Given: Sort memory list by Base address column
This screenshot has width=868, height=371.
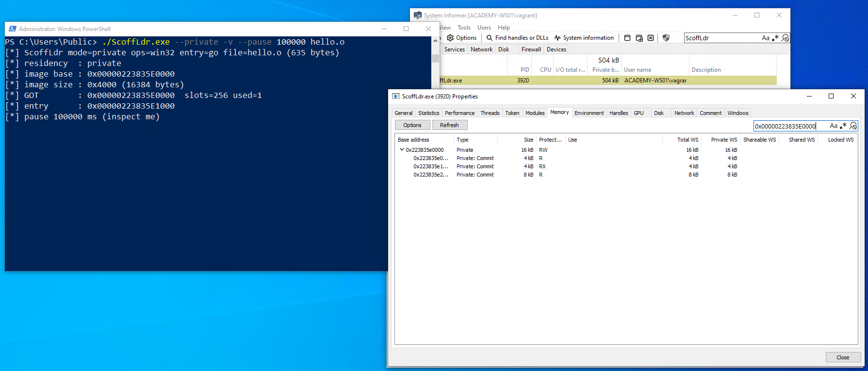Looking at the screenshot, I should (x=424, y=140).
